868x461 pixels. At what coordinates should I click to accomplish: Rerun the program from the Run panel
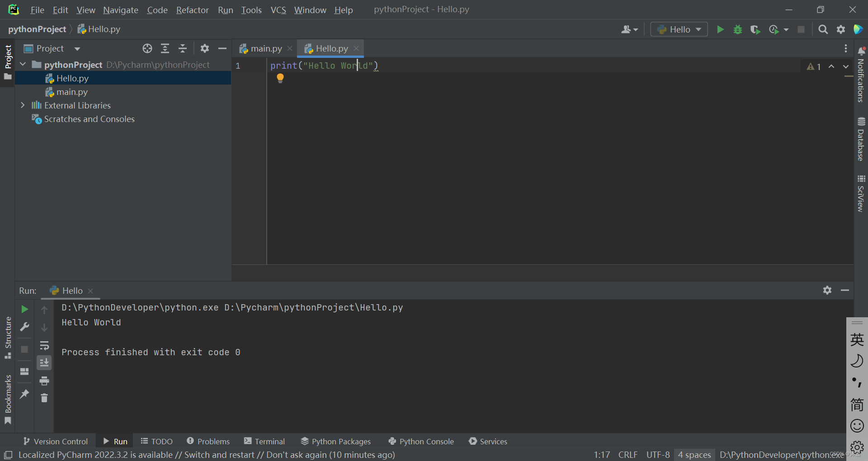point(24,309)
